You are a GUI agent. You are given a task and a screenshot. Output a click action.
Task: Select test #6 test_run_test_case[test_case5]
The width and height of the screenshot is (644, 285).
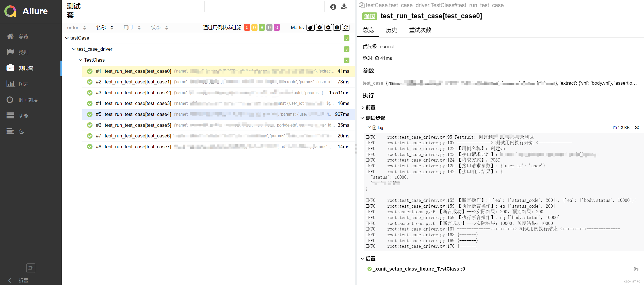(218, 125)
